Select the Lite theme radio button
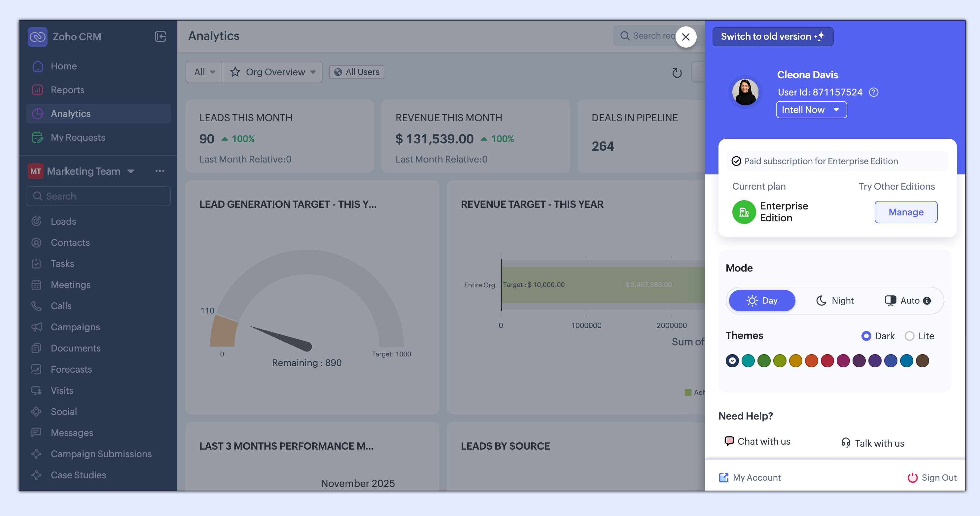Viewport: 980px width, 516px height. [909, 336]
